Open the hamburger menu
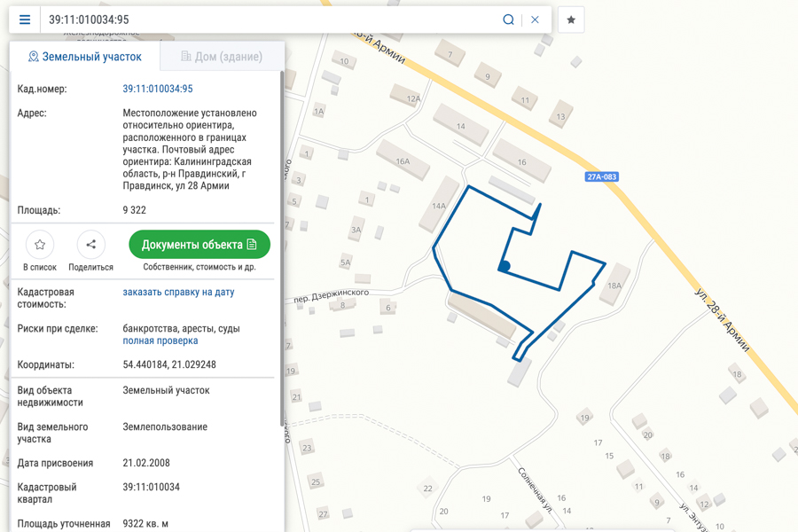This screenshot has height=532, width=798. click(x=25, y=20)
